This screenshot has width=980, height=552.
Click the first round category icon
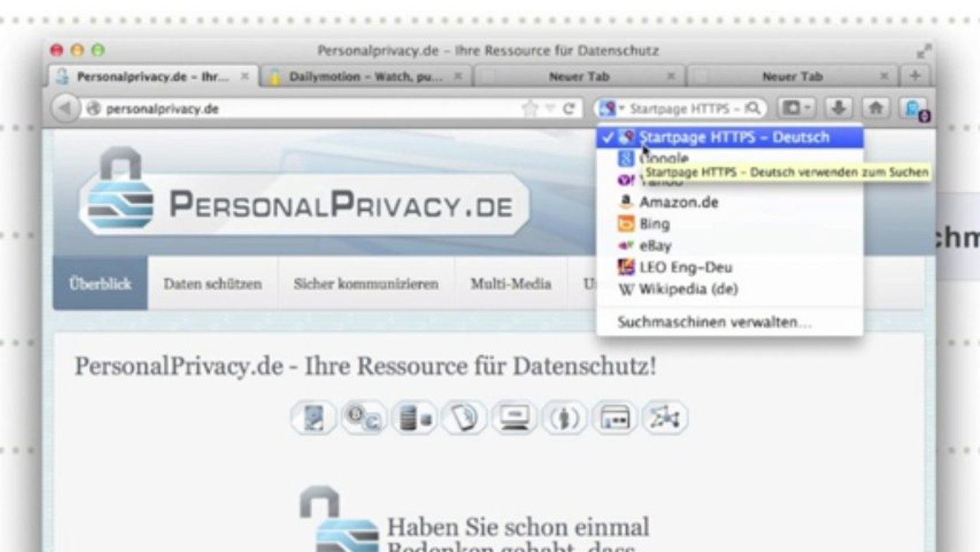(x=313, y=418)
